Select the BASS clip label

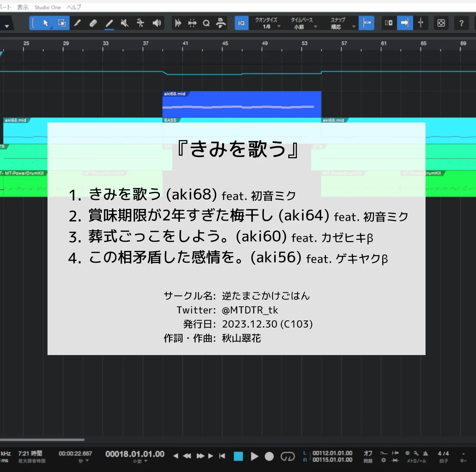pyautogui.click(x=170, y=120)
